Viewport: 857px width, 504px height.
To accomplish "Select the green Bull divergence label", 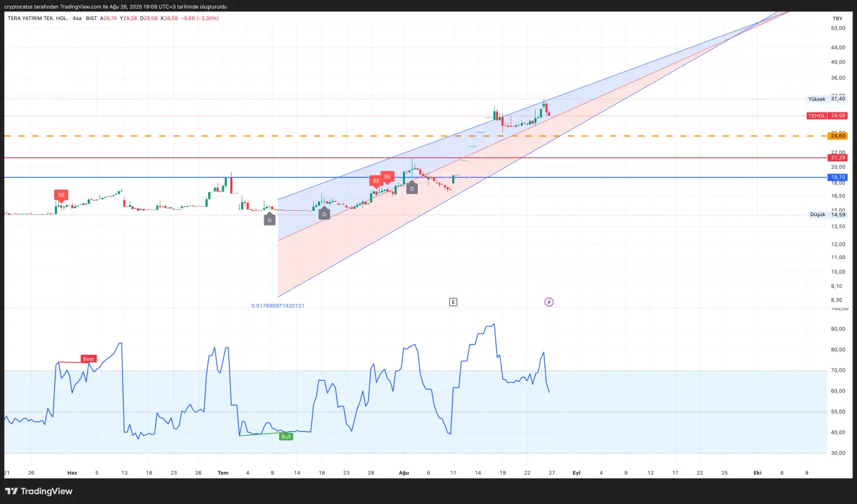I will [286, 436].
